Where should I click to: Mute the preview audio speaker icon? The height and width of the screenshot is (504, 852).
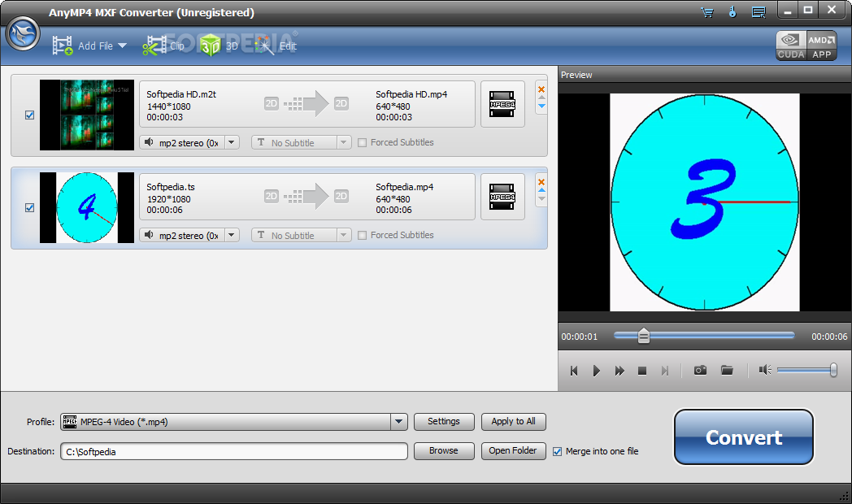765,370
